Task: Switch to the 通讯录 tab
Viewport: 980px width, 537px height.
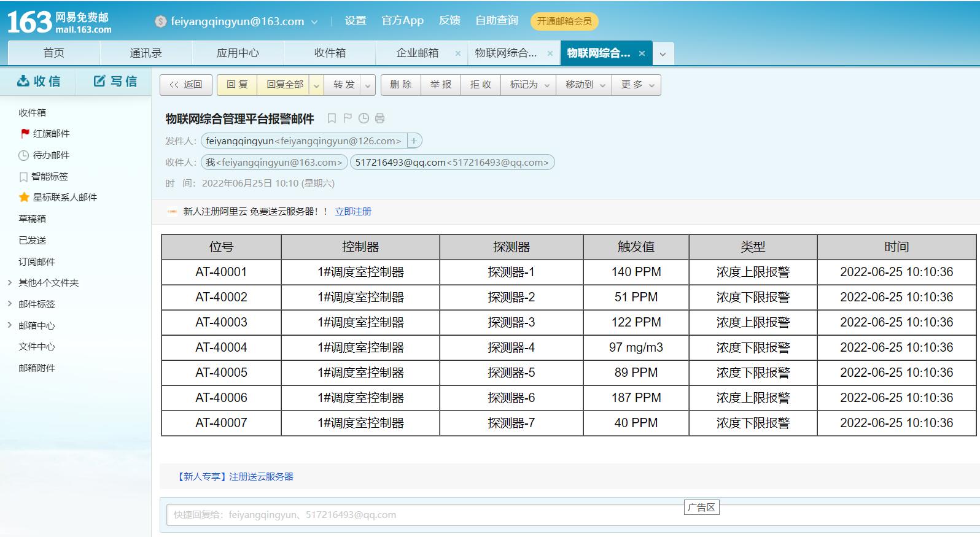Action: pyautogui.click(x=146, y=53)
